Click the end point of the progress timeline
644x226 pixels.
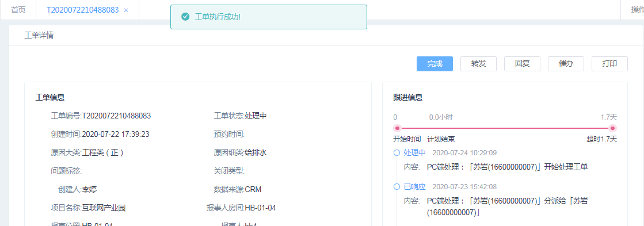[x=613, y=128]
